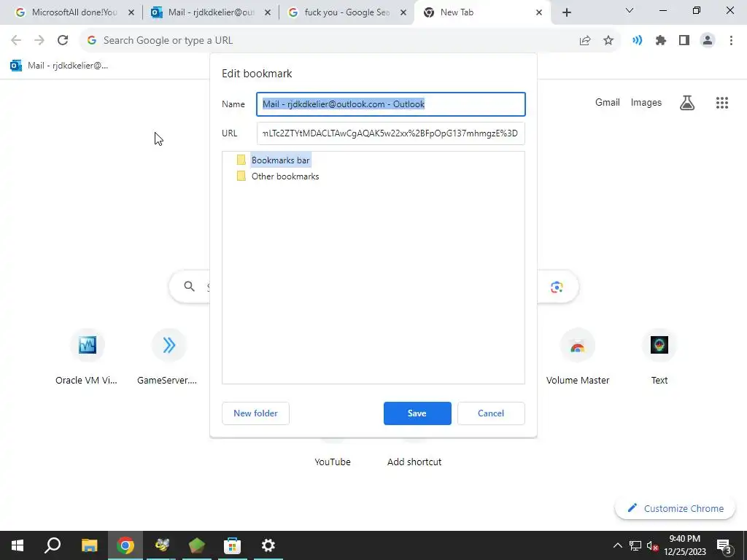Click the Add shortcut label

point(414,462)
